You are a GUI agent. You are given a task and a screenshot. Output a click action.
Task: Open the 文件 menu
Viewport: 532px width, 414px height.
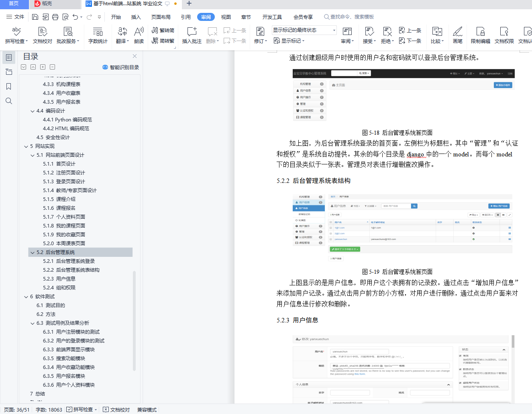click(x=15, y=17)
